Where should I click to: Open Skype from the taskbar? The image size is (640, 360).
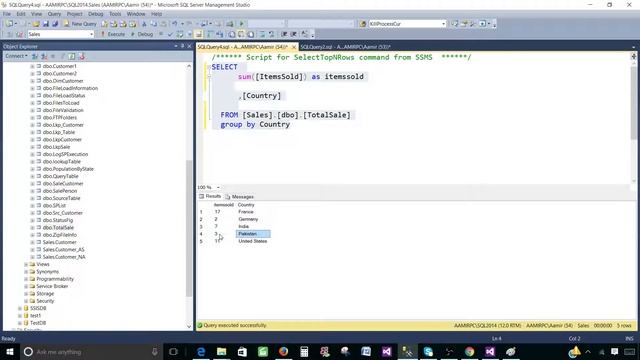(x=428, y=352)
